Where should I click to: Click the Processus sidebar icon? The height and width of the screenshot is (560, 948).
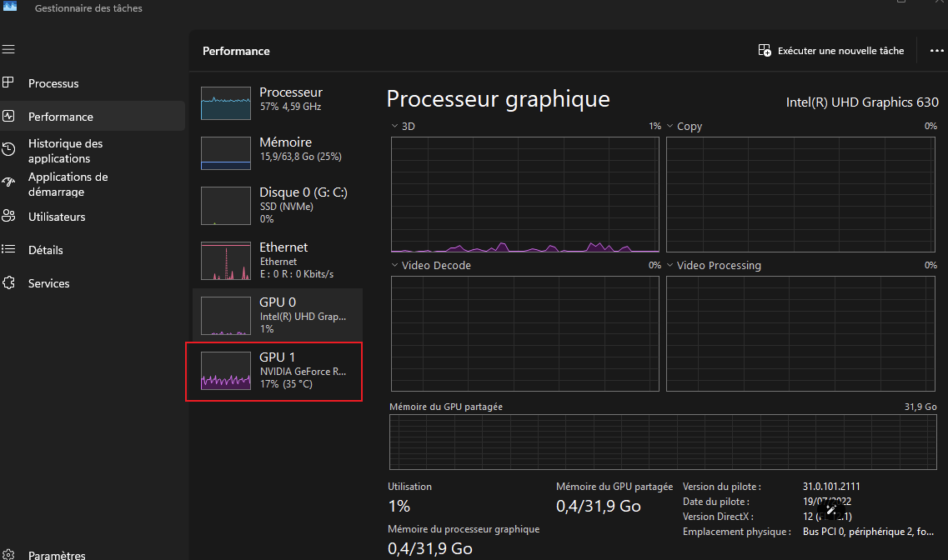pos(8,82)
